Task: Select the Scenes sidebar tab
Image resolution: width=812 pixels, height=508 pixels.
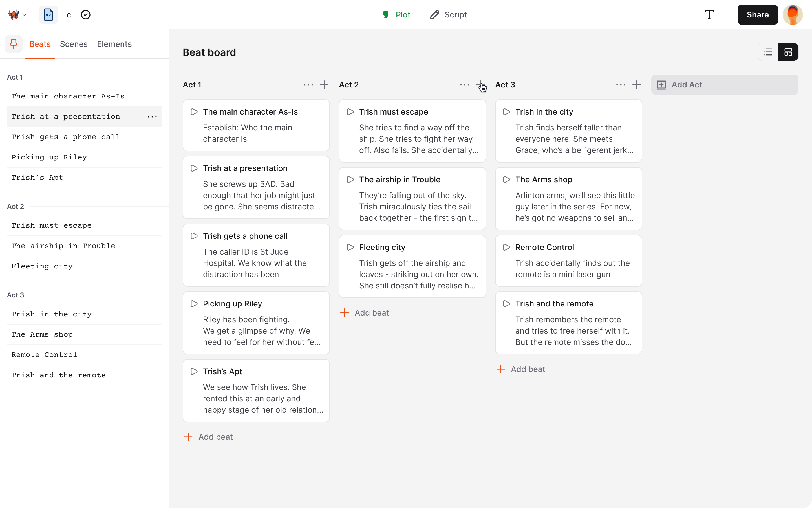Action: [74, 44]
